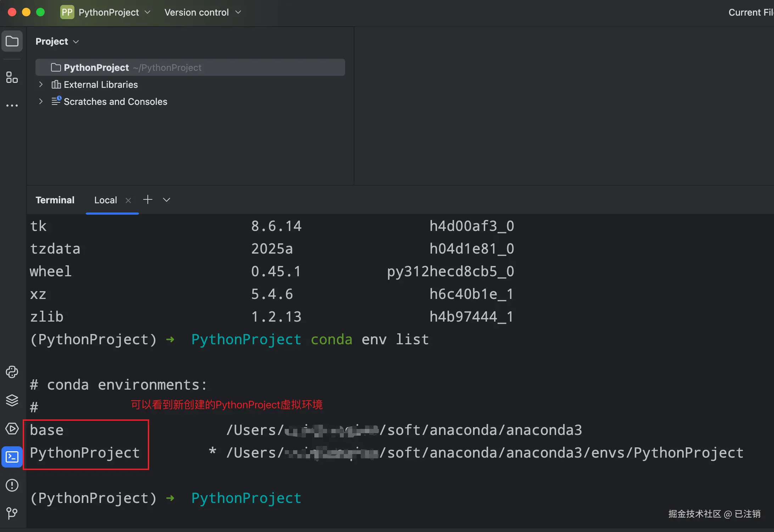The height and width of the screenshot is (532, 774).
Task: Select the PythonProject root folder
Action: [x=96, y=68]
